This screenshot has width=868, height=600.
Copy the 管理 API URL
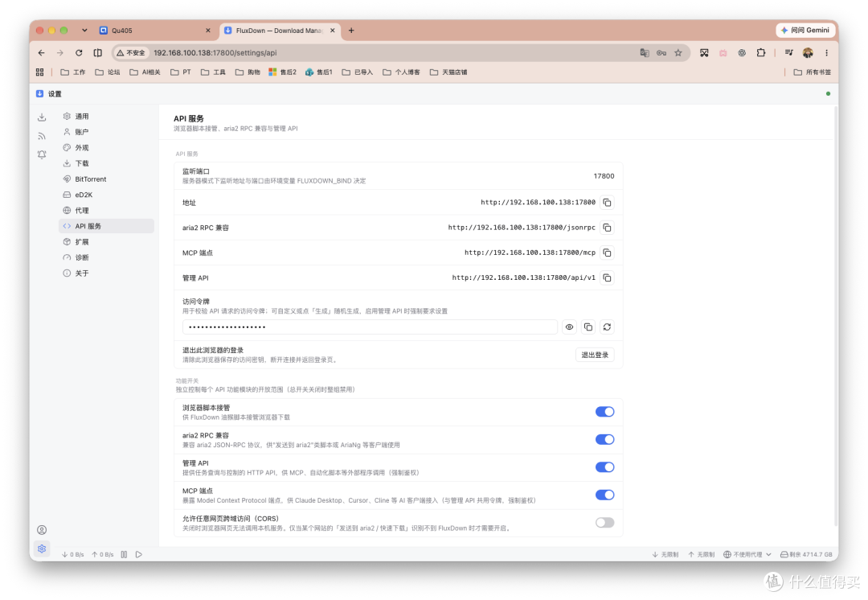pyautogui.click(x=608, y=277)
